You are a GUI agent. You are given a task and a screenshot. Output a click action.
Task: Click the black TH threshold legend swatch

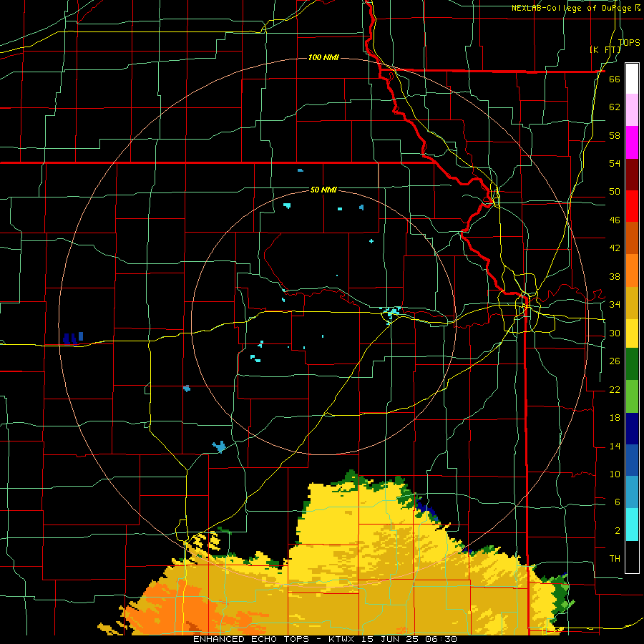(x=632, y=557)
